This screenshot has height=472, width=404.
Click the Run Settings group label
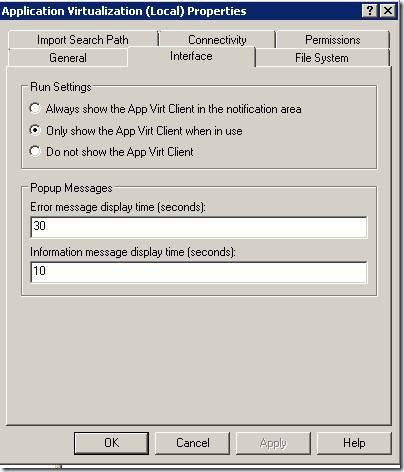pos(61,87)
